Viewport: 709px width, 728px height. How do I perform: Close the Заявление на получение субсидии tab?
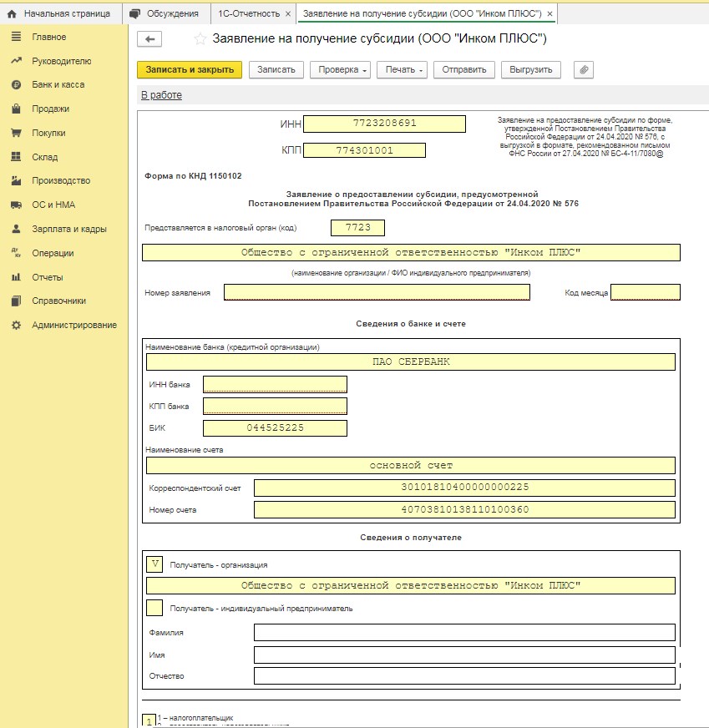tap(549, 14)
